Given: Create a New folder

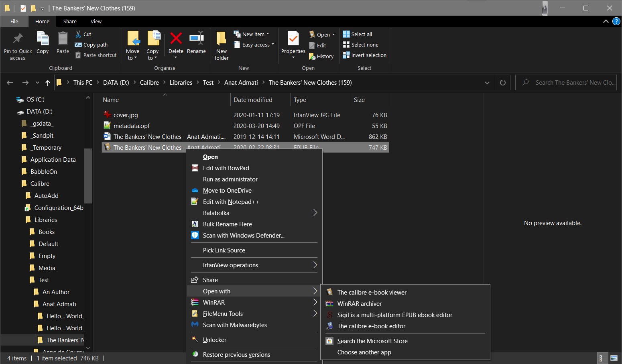Looking at the screenshot, I should click(x=222, y=46).
